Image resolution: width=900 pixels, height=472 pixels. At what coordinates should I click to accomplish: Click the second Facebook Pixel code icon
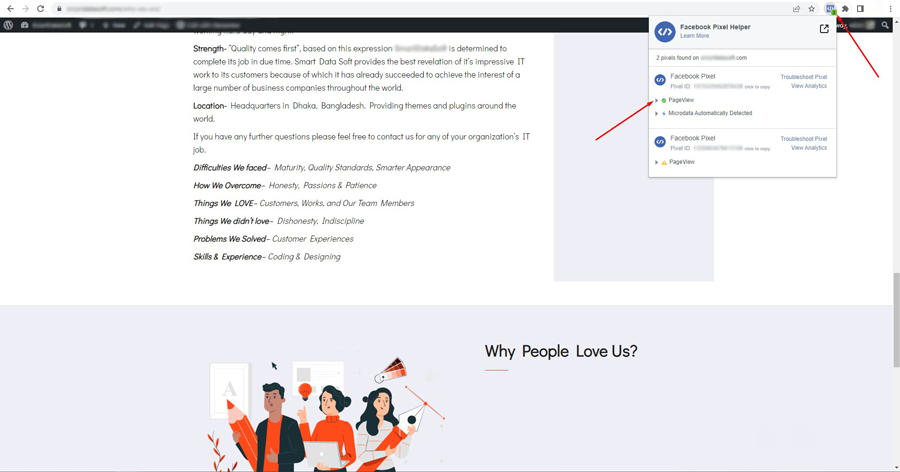tap(660, 142)
